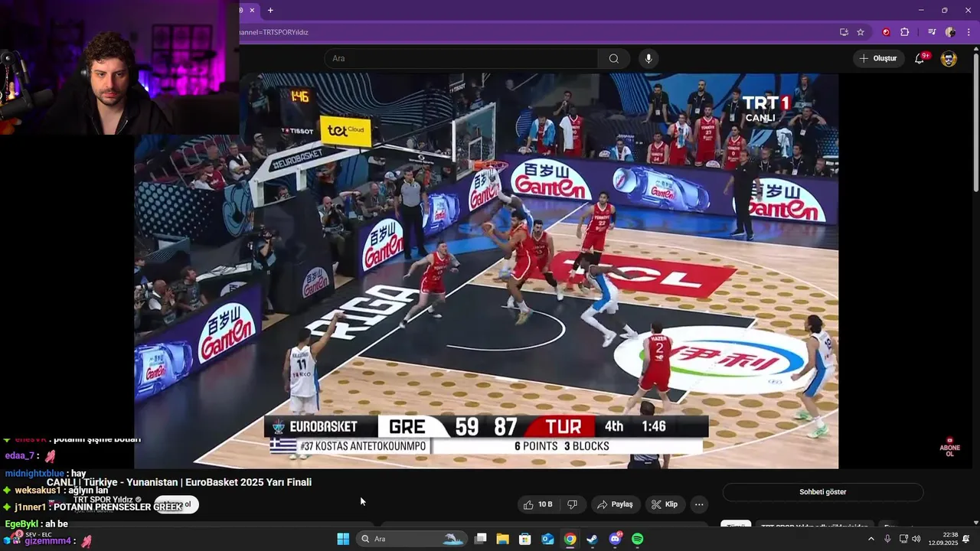Click the 10 B like count
The image size is (980, 551).
tap(545, 504)
